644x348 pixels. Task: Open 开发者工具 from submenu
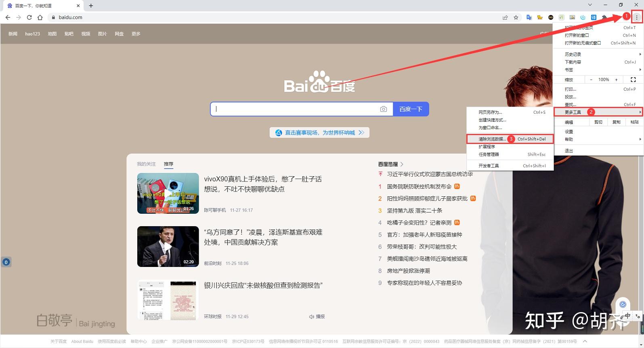point(510,165)
